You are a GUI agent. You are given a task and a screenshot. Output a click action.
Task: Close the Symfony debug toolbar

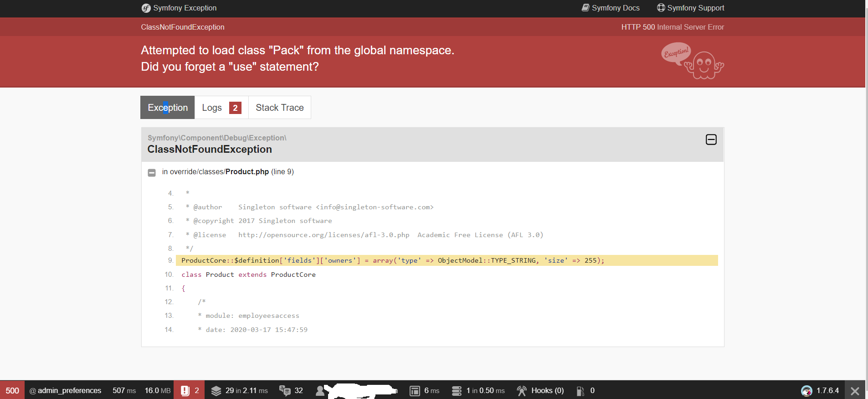pos(855,391)
